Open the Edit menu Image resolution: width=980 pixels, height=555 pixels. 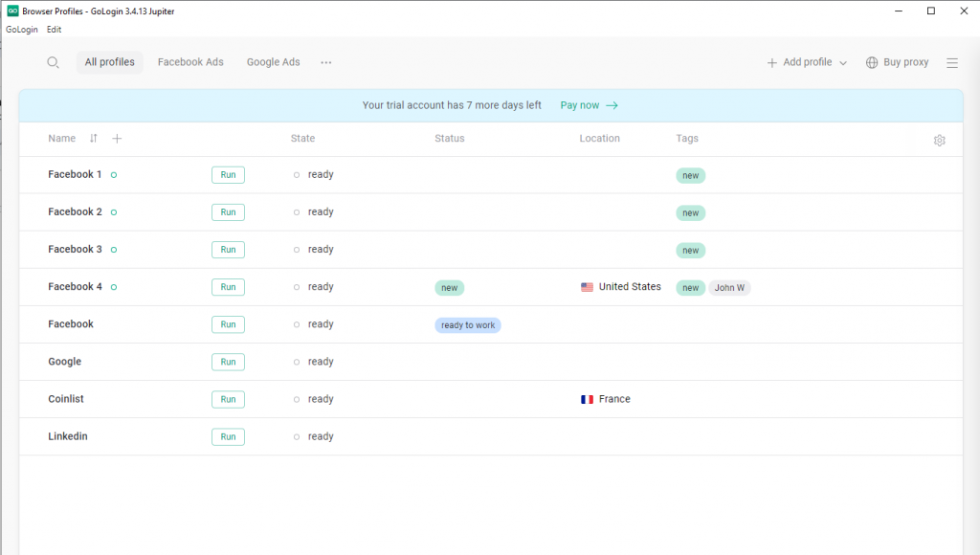(x=54, y=30)
